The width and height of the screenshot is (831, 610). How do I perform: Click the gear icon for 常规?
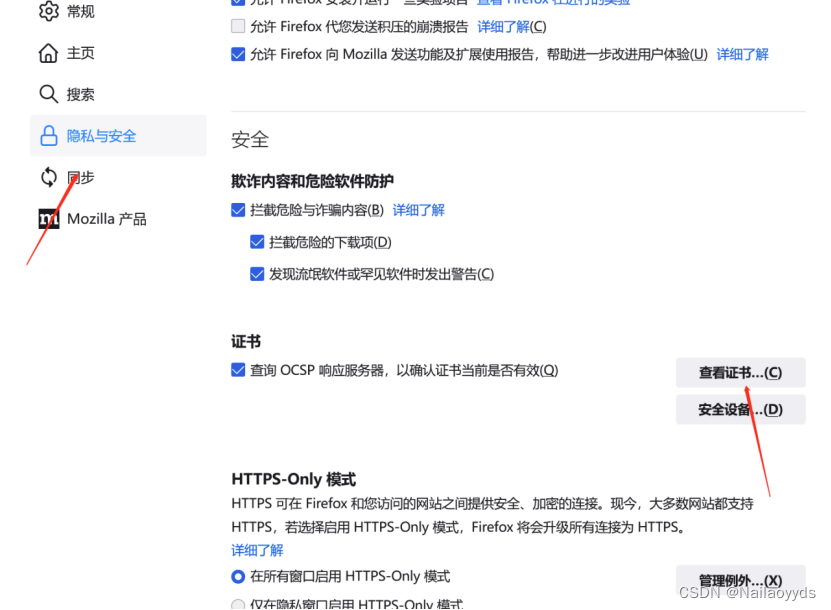coord(49,11)
